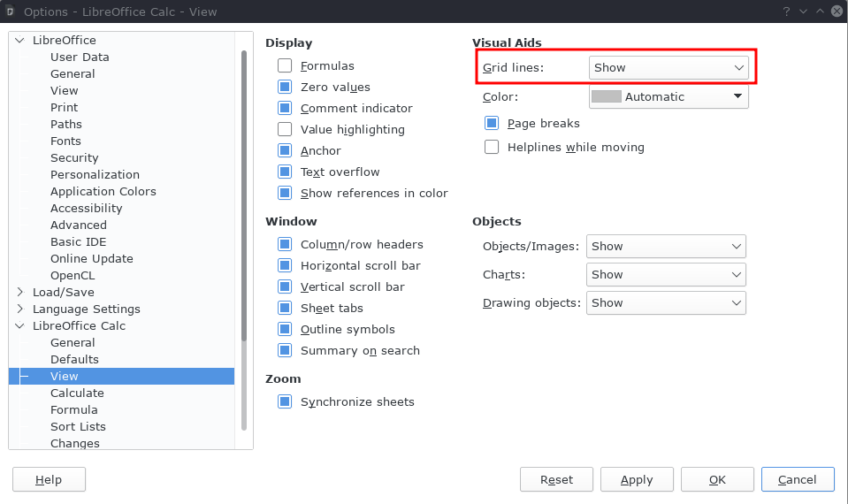Open the Drawing objects dropdown
Screen dimensions: 848x504
click(x=666, y=302)
